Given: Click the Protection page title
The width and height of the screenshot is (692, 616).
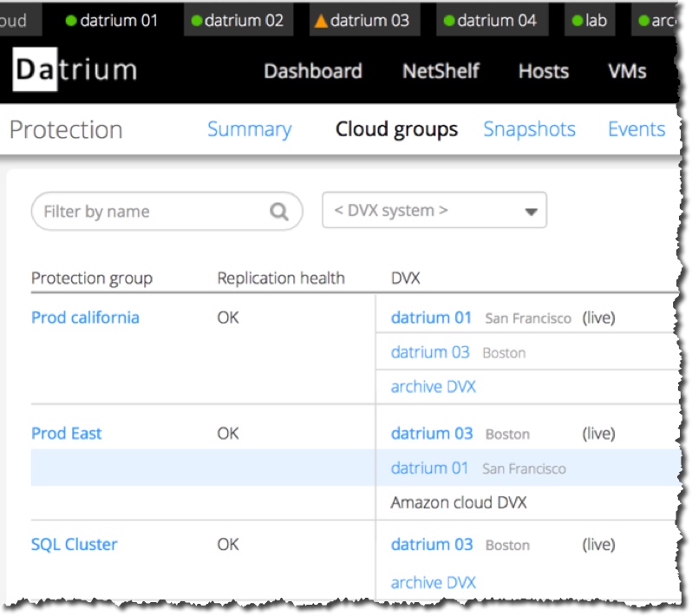Looking at the screenshot, I should (x=66, y=130).
